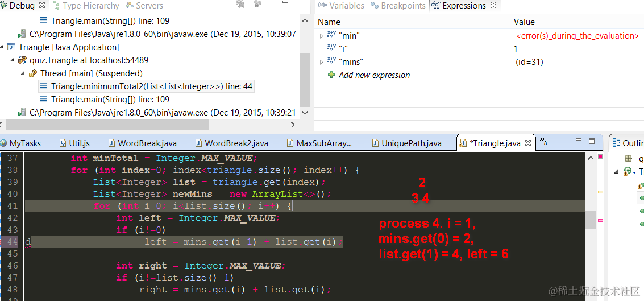
Task: Close the *Triangle.java editor tab
Action: click(x=529, y=143)
